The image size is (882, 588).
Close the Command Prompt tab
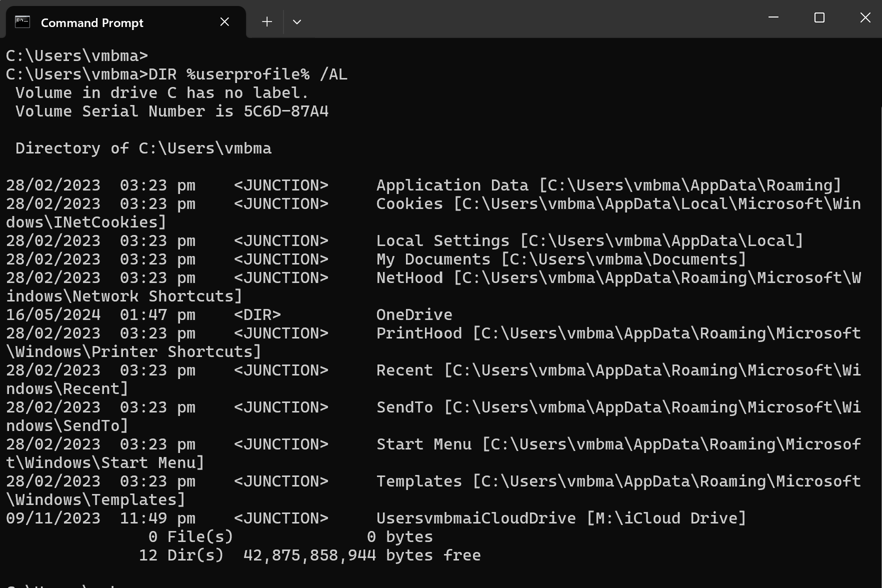coord(224,22)
